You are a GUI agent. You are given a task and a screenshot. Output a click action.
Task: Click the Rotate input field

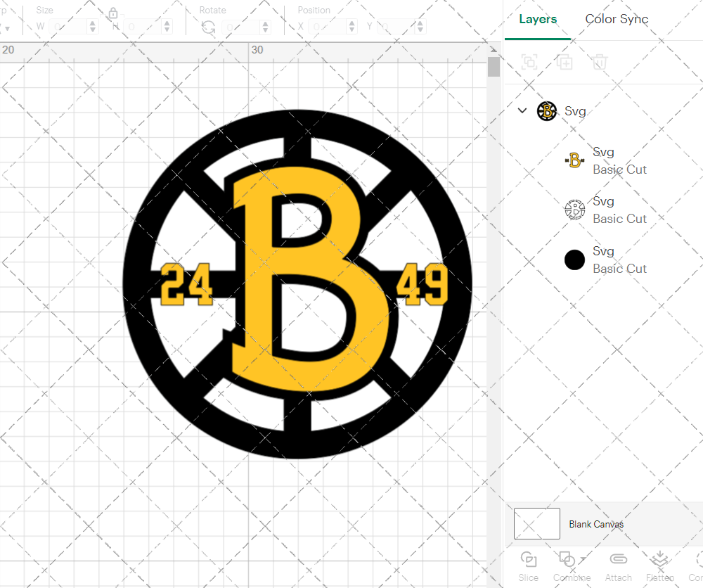(241, 27)
